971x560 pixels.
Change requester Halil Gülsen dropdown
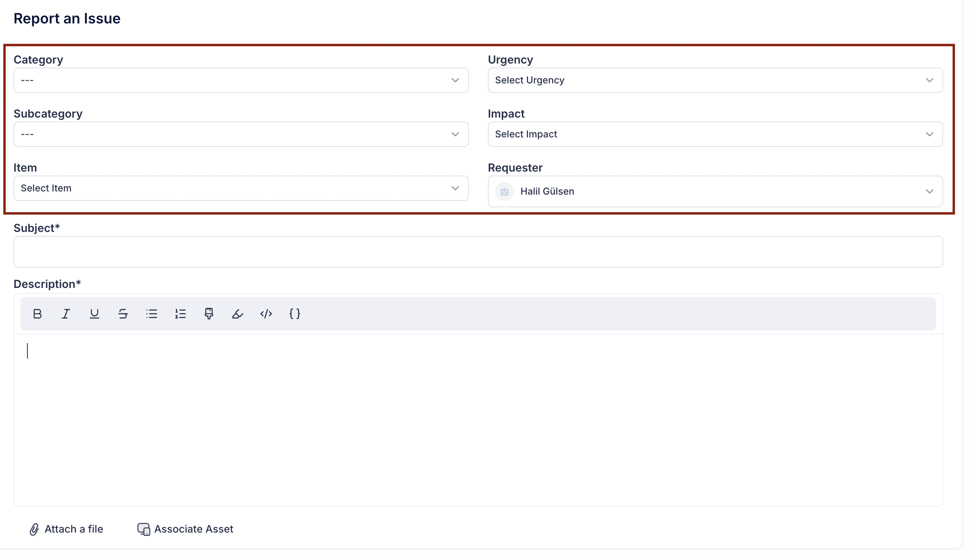tap(715, 191)
